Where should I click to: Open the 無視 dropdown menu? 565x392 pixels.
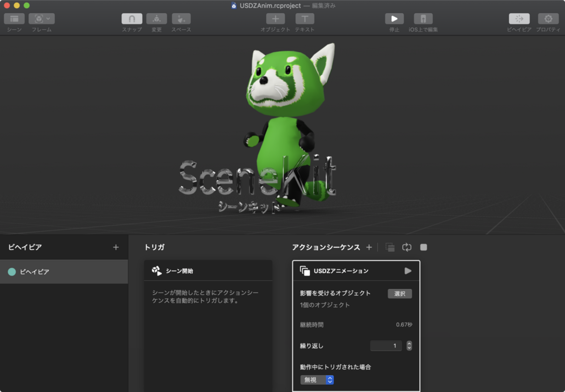(317, 380)
